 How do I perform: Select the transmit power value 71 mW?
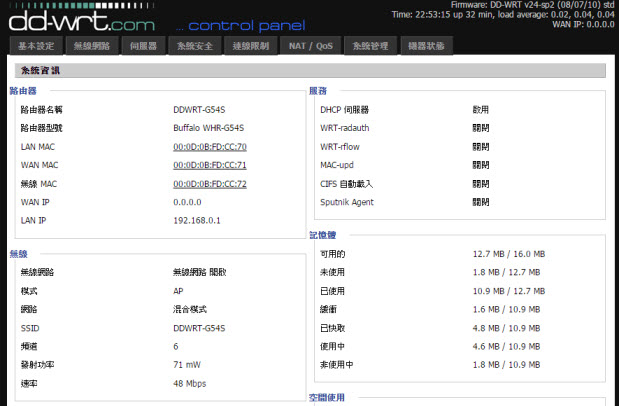tap(187, 365)
